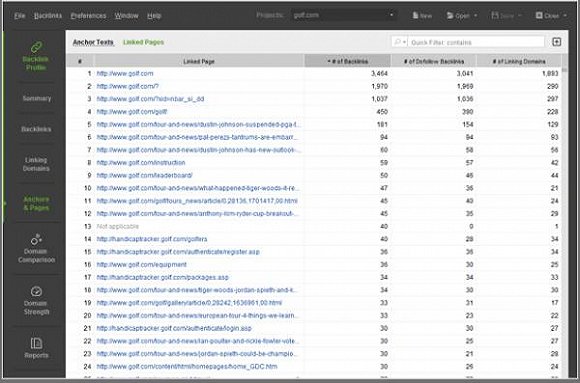Open the Backlink Profile module icon

36,47
